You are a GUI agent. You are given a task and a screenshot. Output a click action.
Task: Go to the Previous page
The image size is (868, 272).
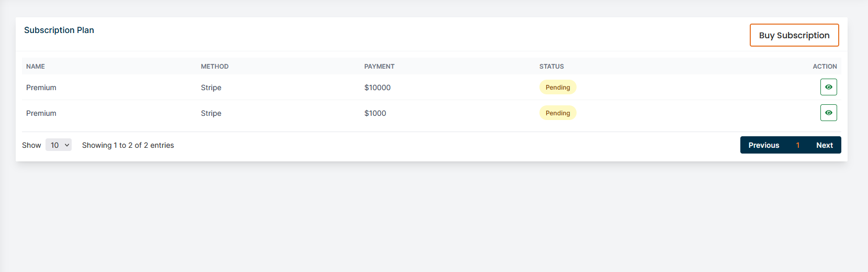763,145
